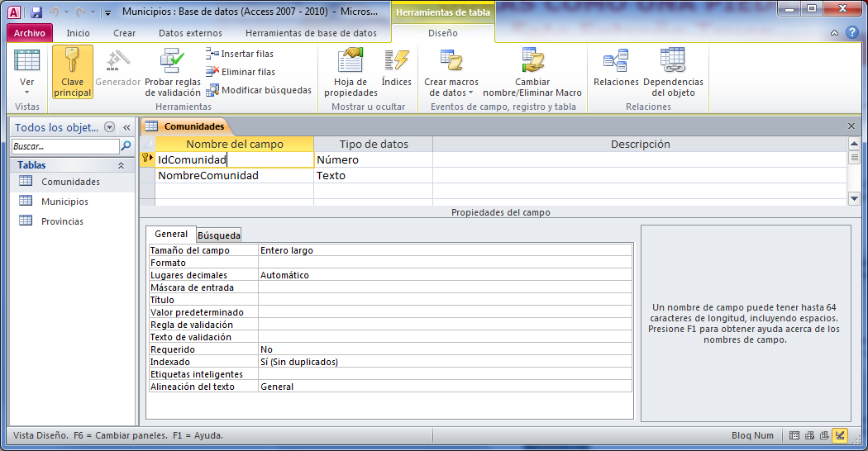
Task: Click the NombreComunidad field name cell
Action: pos(234,175)
